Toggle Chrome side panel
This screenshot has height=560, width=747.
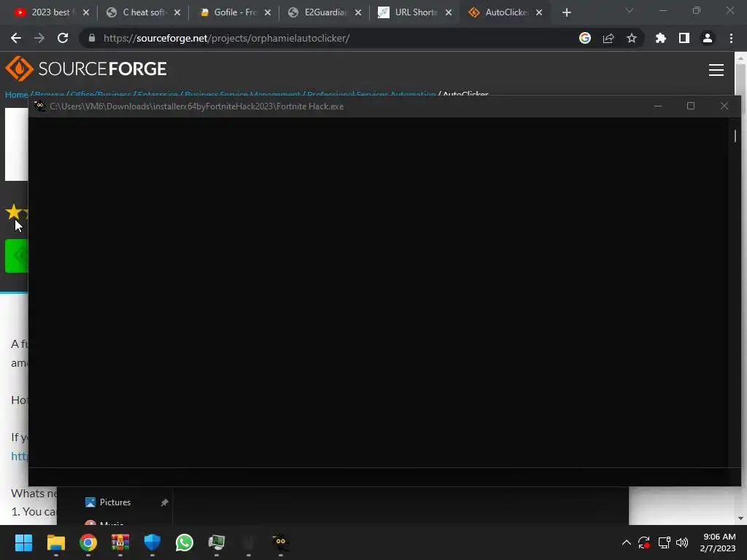684,38
